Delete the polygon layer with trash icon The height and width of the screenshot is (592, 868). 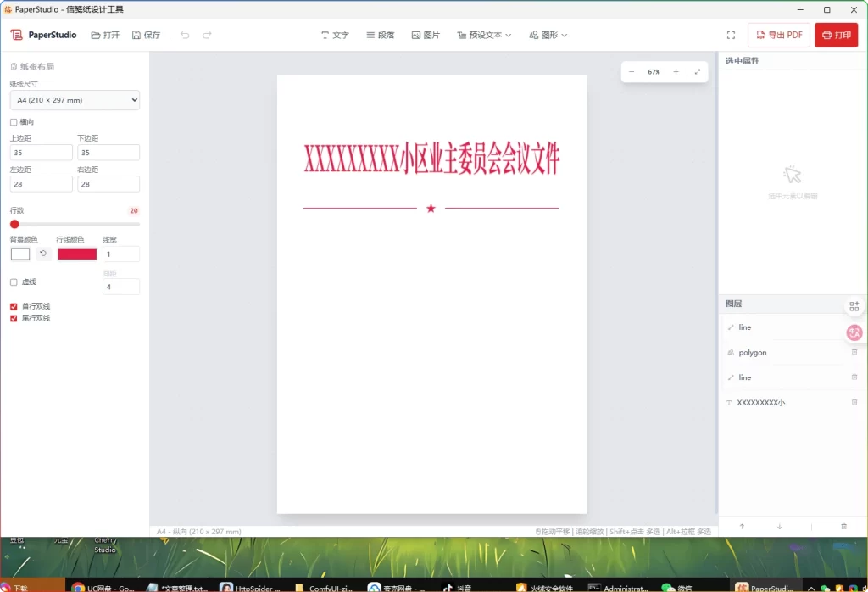[x=855, y=352]
